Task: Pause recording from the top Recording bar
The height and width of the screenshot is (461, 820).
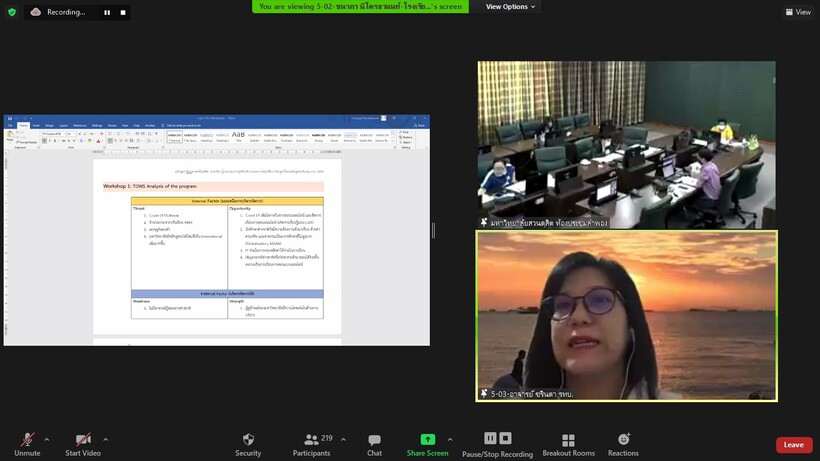Action: click(x=107, y=13)
